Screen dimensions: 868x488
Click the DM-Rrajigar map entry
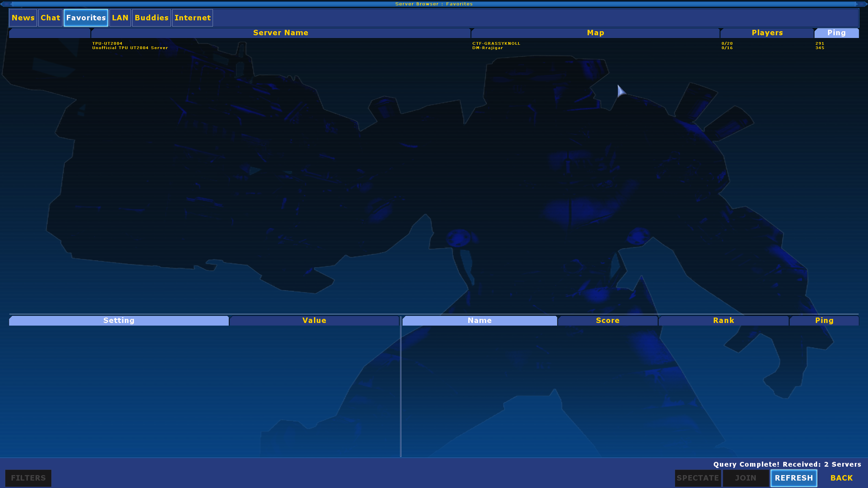488,48
